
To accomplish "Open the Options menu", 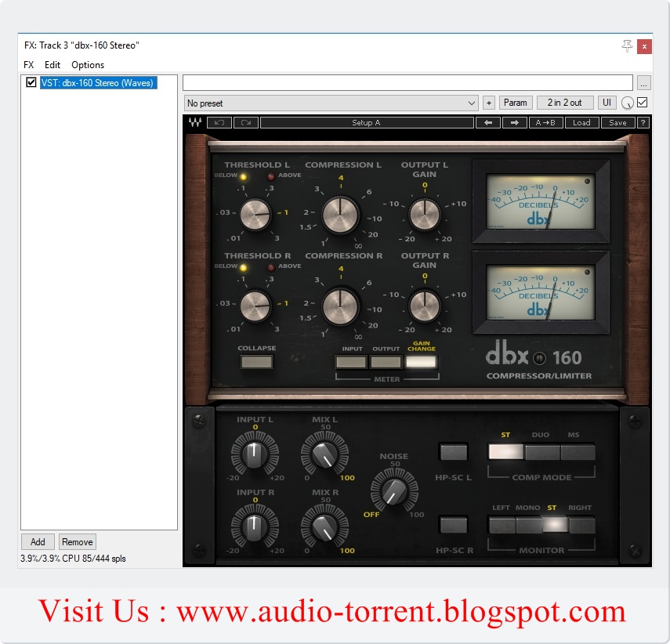I will coord(88,65).
